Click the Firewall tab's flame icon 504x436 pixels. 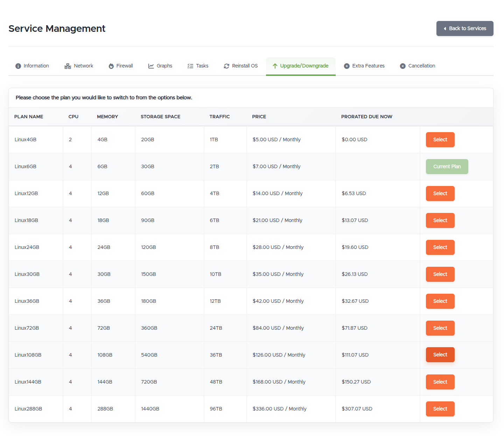(111, 66)
